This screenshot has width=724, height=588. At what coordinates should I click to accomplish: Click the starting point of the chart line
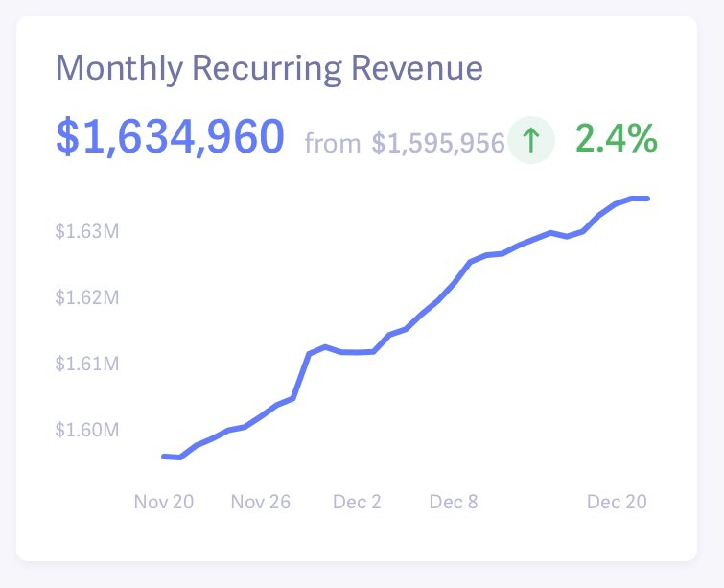[x=164, y=457]
